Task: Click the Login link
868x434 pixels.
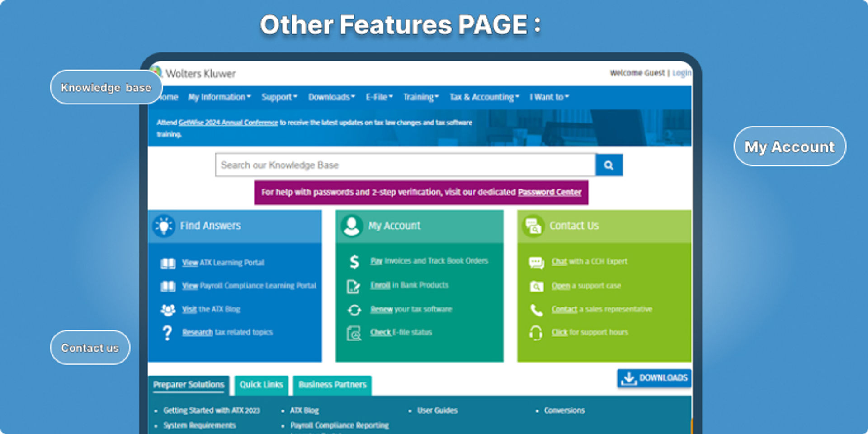Action: [682, 73]
